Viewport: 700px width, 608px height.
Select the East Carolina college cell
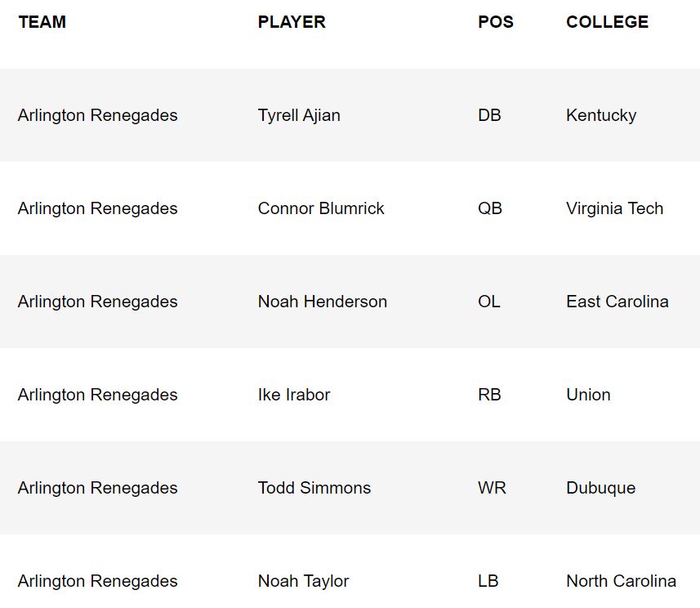pos(617,302)
